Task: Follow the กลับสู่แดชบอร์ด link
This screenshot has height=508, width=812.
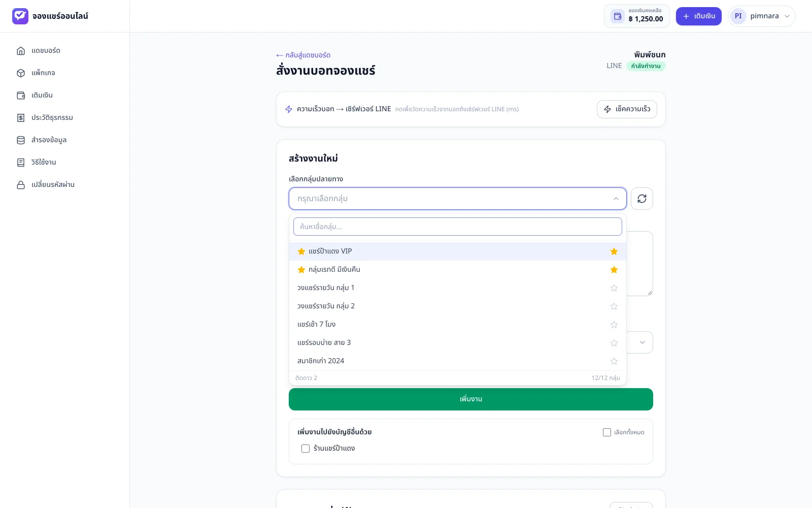Action: tap(303, 55)
